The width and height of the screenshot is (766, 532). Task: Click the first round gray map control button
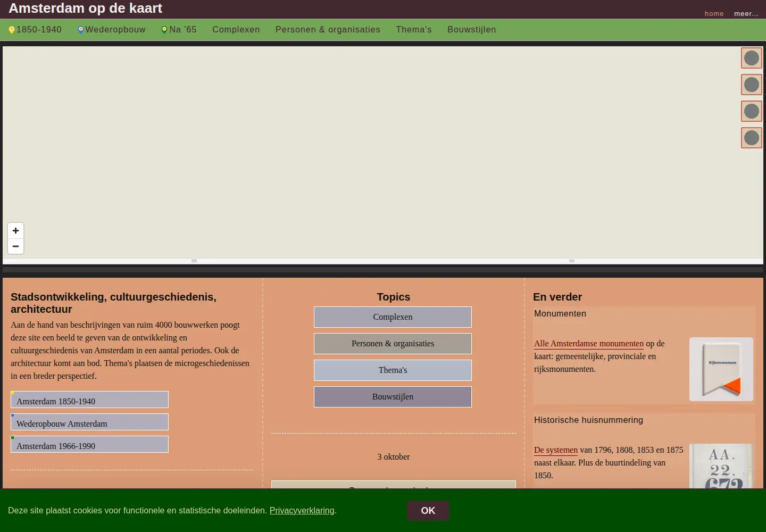click(x=752, y=58)
